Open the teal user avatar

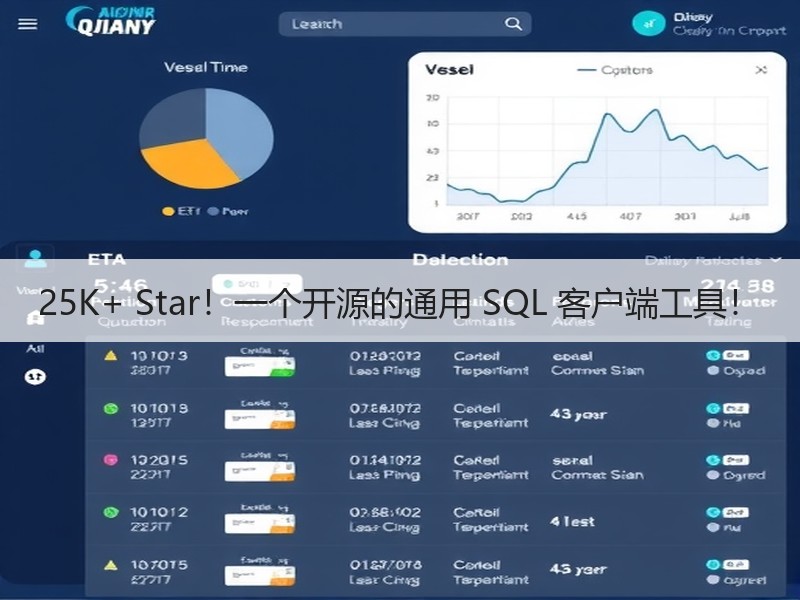[648, 23]
